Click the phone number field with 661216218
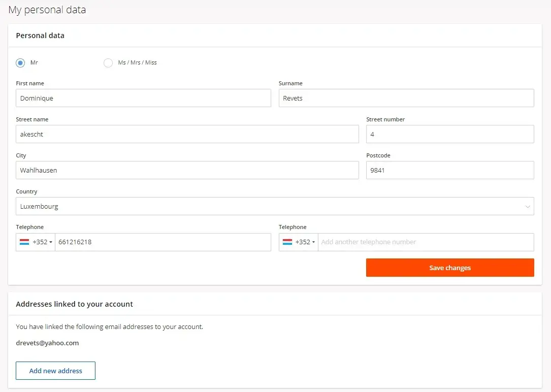Viewport: 551px width, 392px height. 163,242
